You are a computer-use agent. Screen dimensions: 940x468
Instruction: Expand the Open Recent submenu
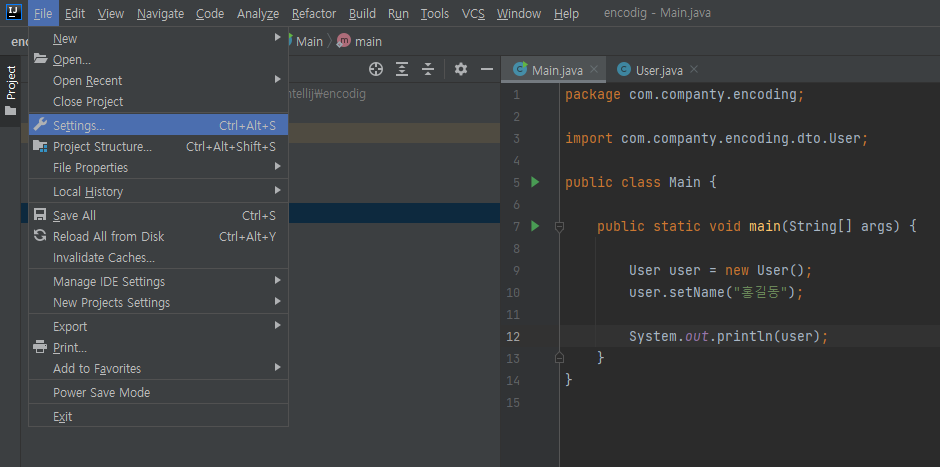(278, 80)
